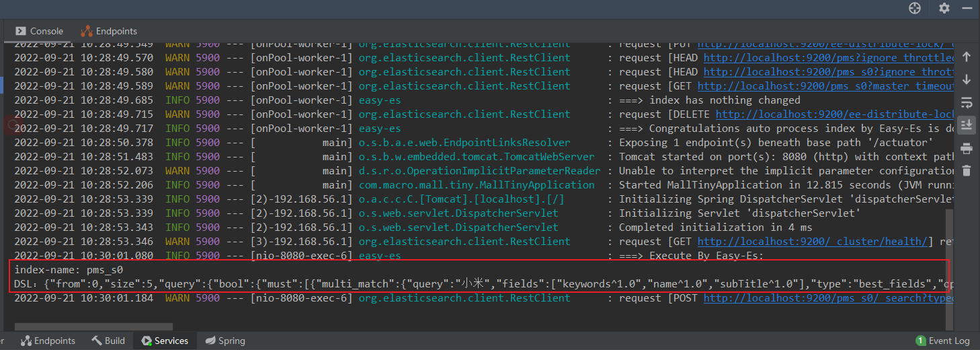Toggle soft-wrap for console output
Screen dimensions: 980x350
pos(967,102)
